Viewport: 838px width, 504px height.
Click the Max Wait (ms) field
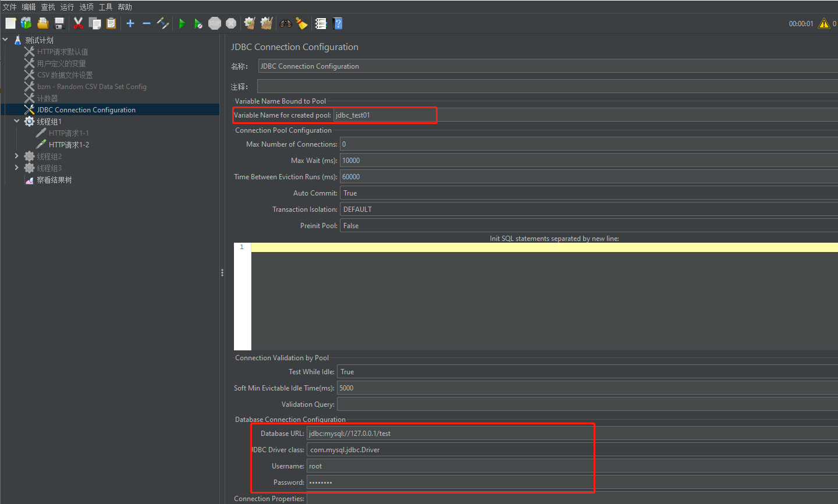click(x=589, y=161)
